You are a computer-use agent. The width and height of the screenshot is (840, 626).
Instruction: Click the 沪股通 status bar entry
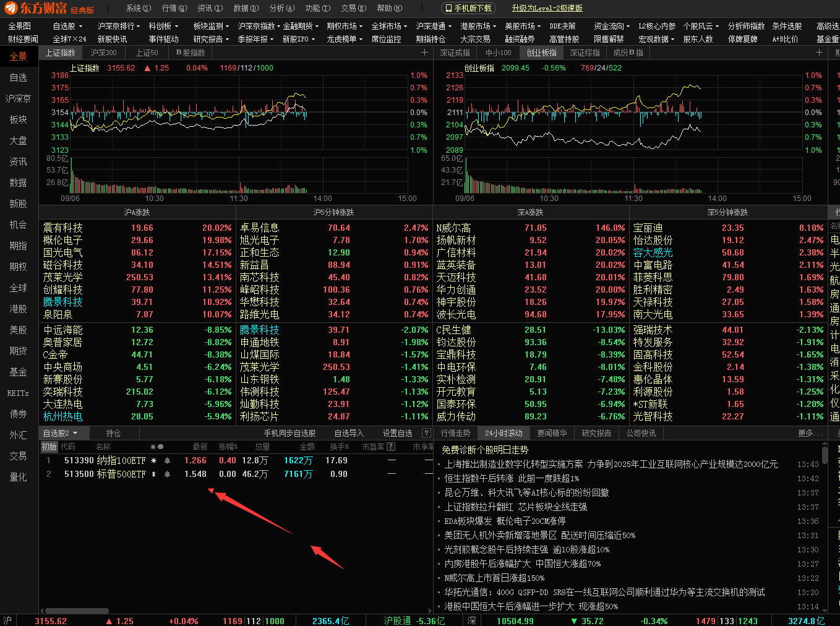point(397,620)
